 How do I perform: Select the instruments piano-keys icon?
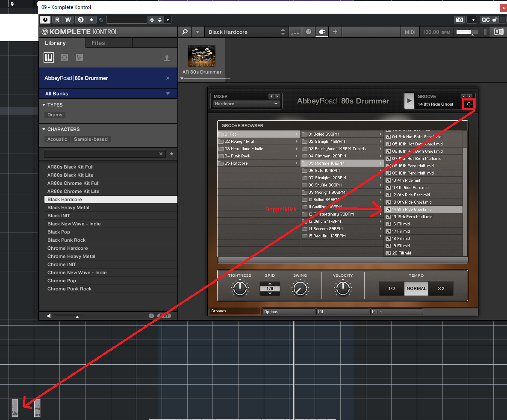(49, 58)
